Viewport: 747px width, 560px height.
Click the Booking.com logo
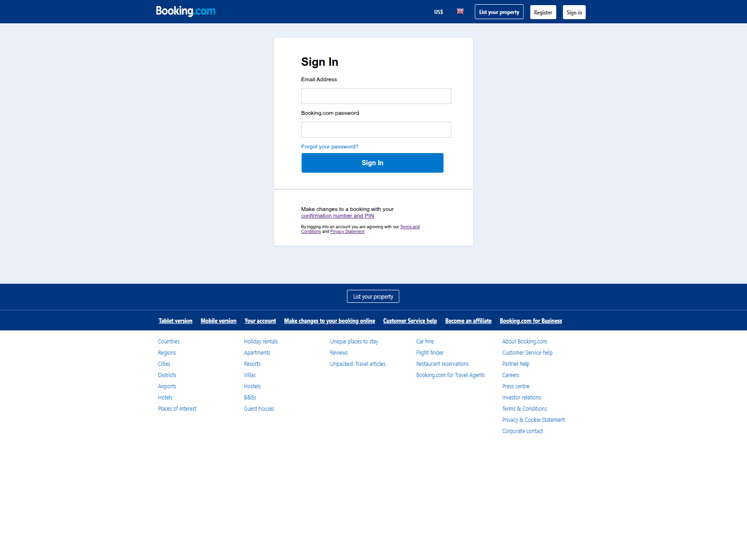click(186, 11)
